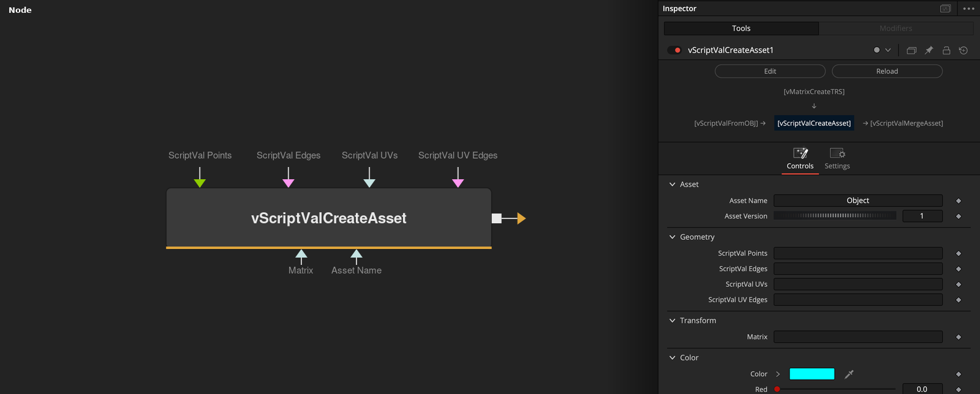Screen dimensions: 980x394
Task: Click the cyan Color swatch
Action: coord(812,374)
